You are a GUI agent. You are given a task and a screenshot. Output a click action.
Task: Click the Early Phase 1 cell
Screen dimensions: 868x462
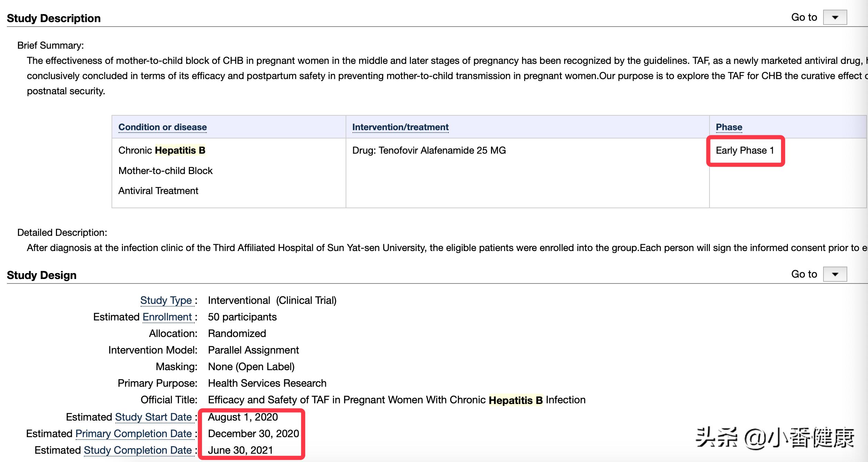[745, 151]
